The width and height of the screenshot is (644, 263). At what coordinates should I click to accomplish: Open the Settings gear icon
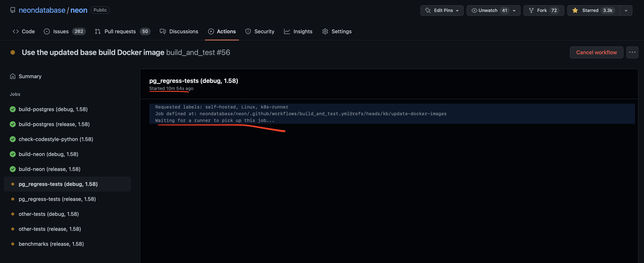[x=325, y=31]
